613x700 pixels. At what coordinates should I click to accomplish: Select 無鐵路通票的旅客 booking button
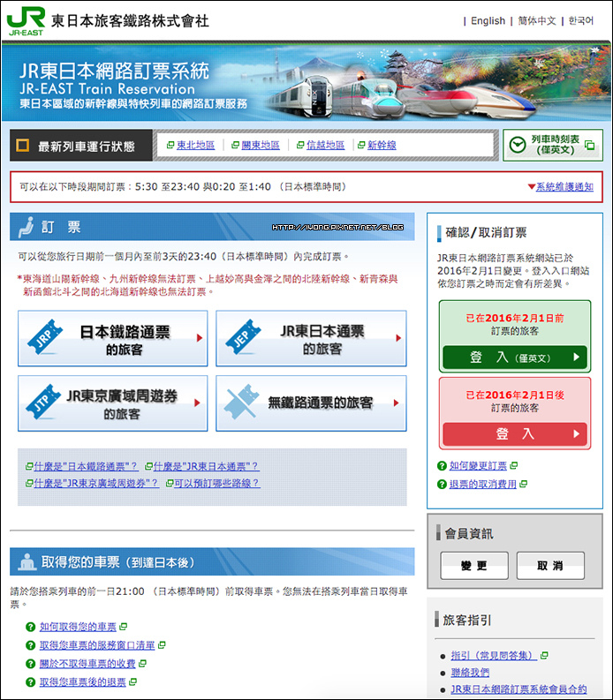point(311,403)
